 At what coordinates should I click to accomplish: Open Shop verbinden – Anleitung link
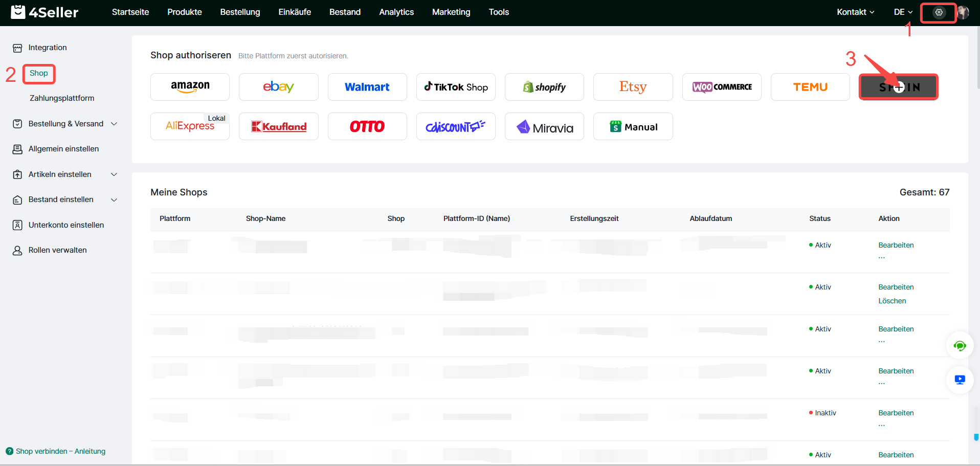click(x=60, y=451)
